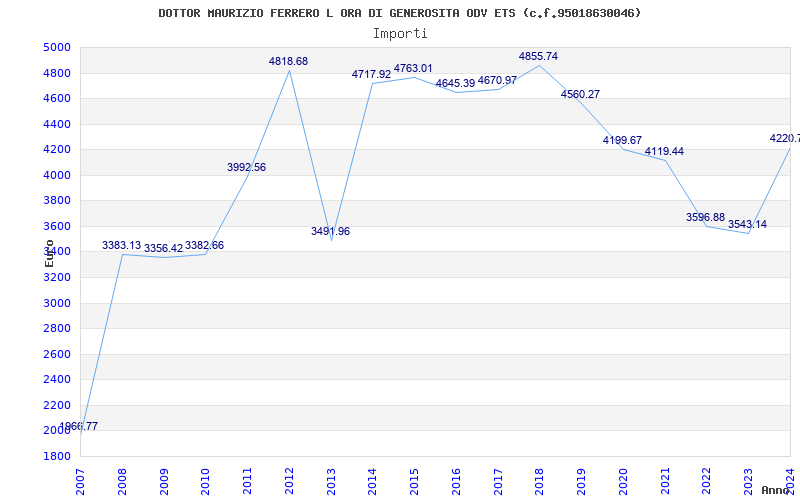The image size is (800, 500).
Task: Click y-axis value 5000
Action: 57,48
